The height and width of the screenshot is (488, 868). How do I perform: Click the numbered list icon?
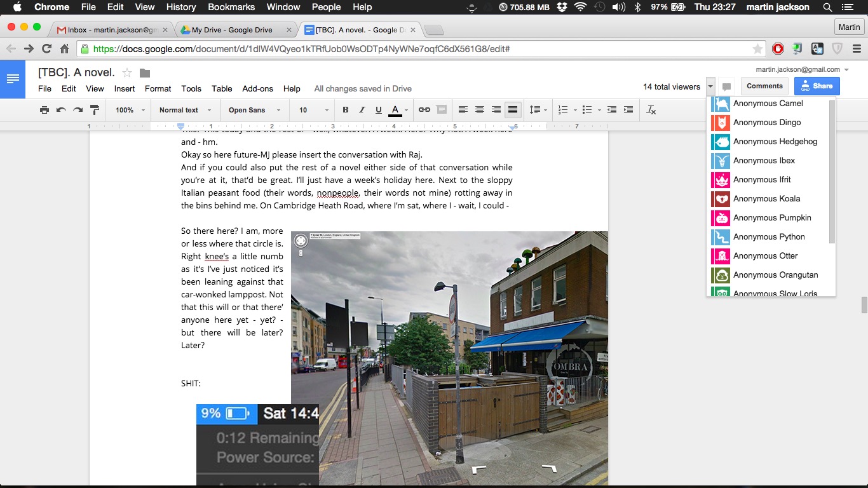(x=562, y=110)
